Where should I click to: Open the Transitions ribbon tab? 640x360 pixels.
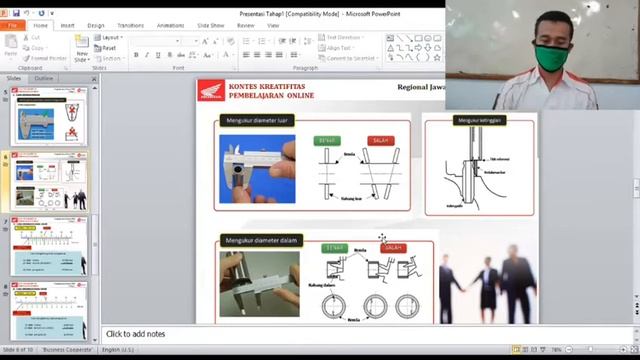[x=131, y=25]
